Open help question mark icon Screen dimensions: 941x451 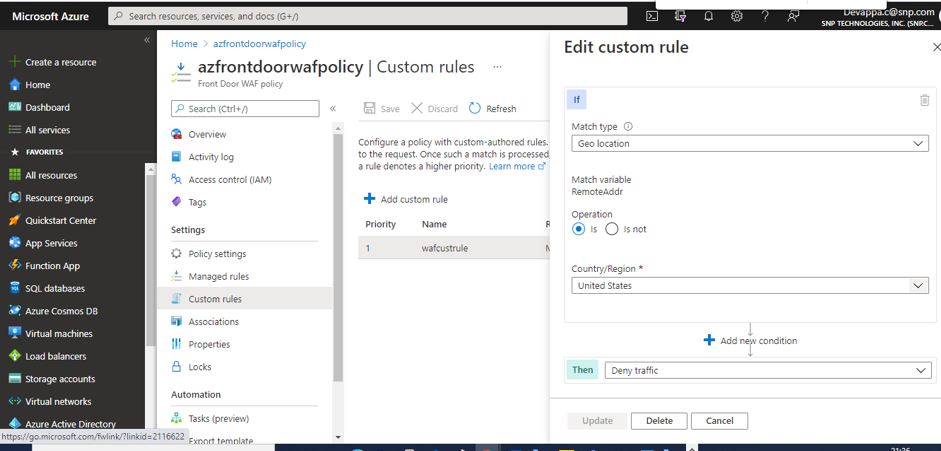pos(765,17)
